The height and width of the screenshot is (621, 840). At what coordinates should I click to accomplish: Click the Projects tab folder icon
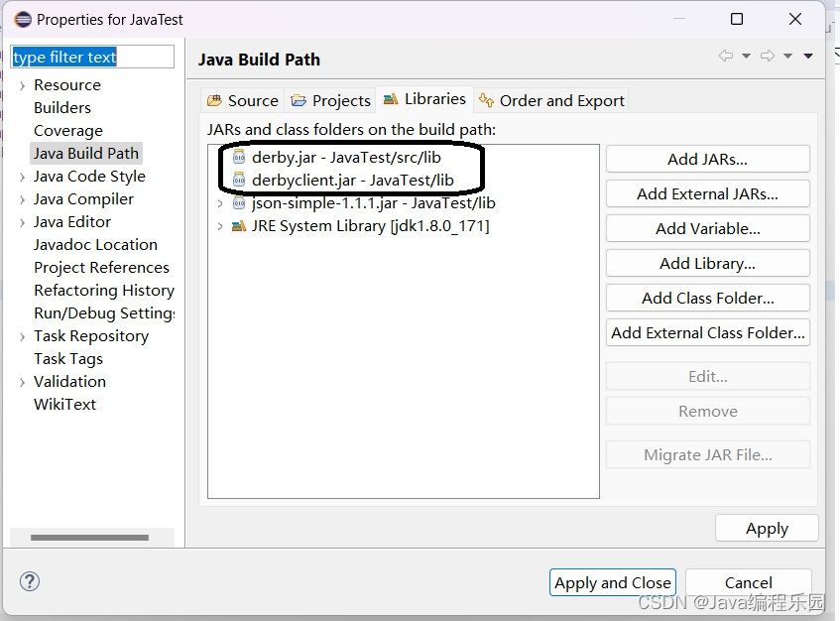pos(299,100)
